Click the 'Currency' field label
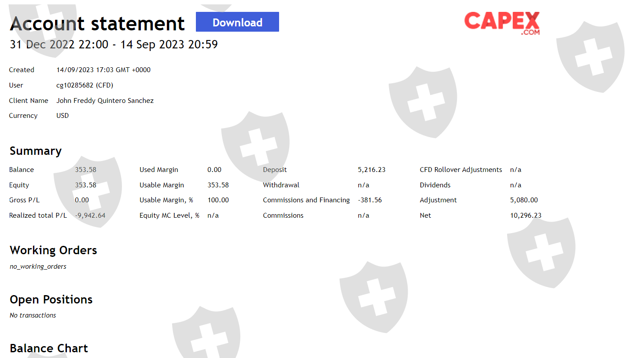 tap(23, 116)
